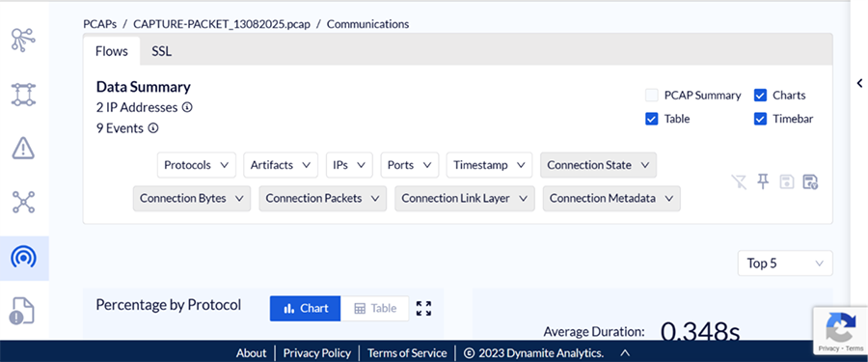Open the Protocols filter dropdown
The image size is (868, 362).
point(197,165)
